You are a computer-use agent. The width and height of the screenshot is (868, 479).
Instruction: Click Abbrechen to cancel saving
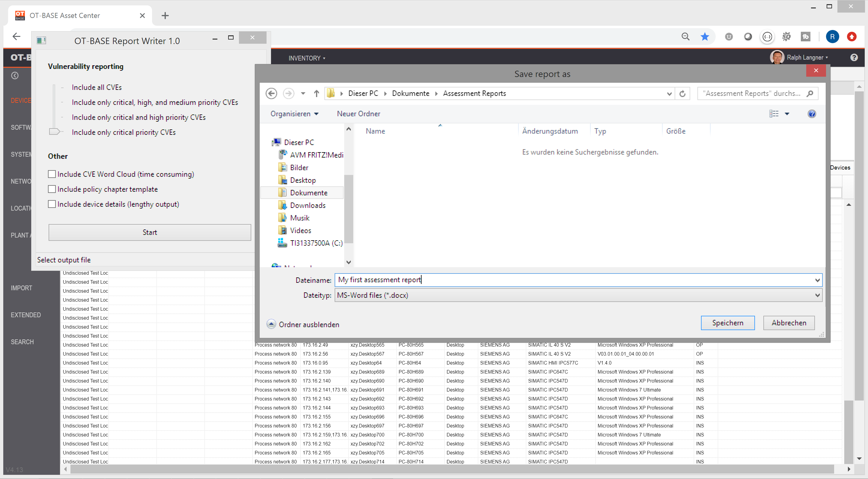(x=789, y=322)
